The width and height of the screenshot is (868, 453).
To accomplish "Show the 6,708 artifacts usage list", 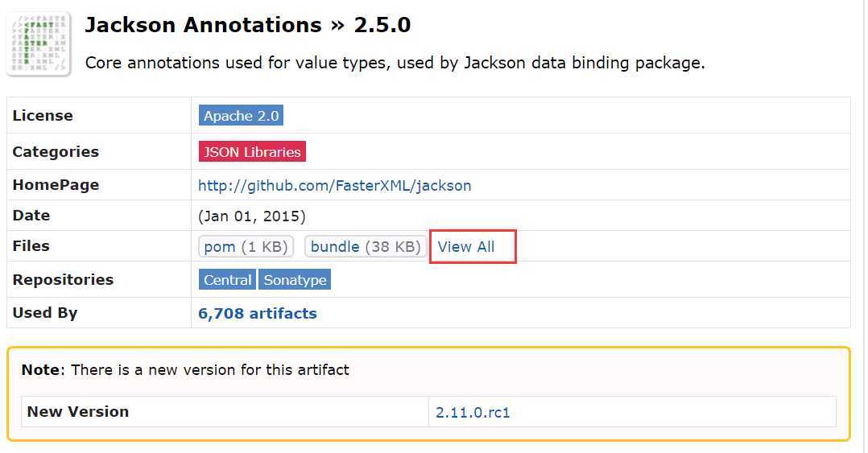I will [258, 313].
